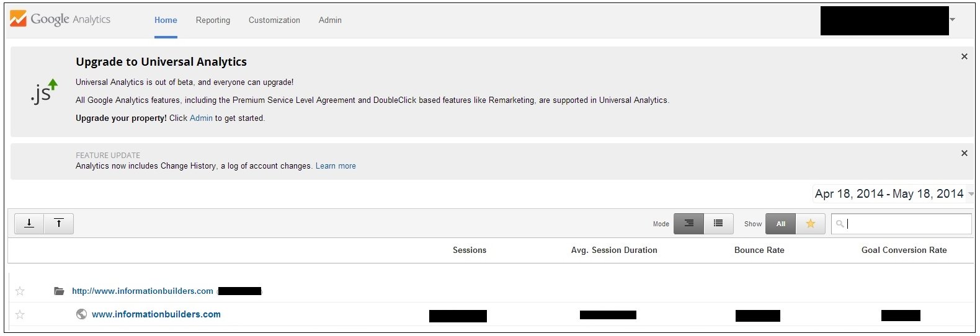Viewport: 980px width, 336px height.
Task: Click the Avg. Session Duration column header
Action: (614, 250)
